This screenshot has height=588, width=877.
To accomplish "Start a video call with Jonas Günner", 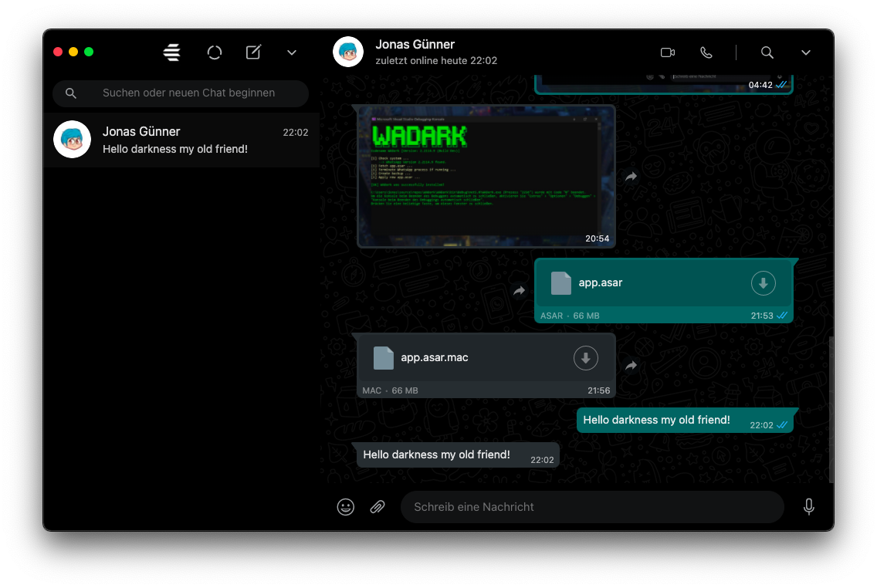I will pyautogui.click(x=667, y=52).
